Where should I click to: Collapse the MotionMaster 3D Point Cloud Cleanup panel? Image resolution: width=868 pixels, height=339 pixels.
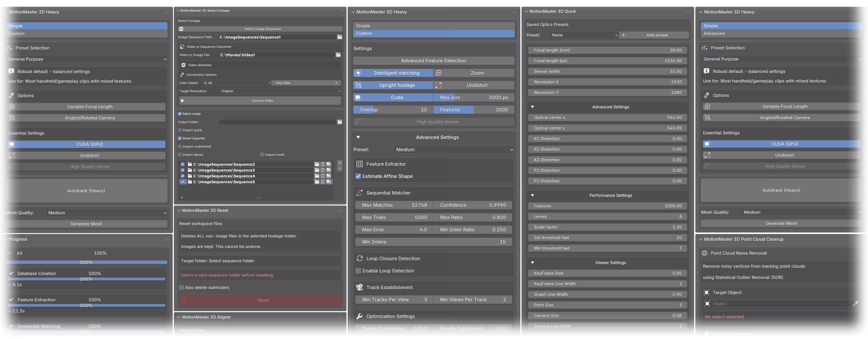click(x=701, y=240)
